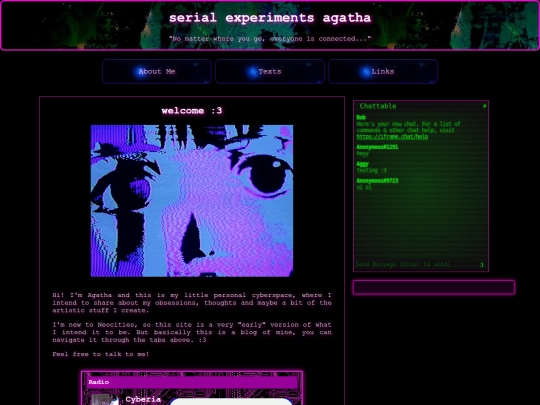This screenshot has width=540, height=405.
Task: Click the Chattable settings icon in the chat header
Action: pos(484,106)
